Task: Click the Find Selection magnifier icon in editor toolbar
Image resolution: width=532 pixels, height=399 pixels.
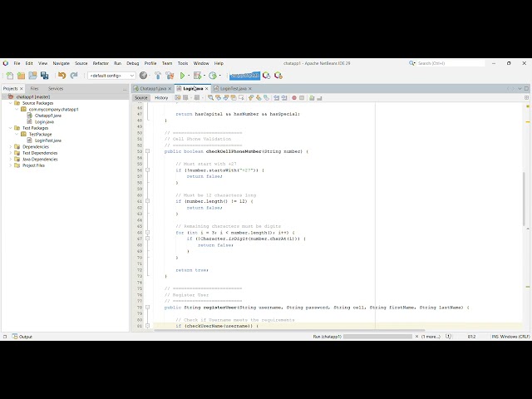Action: [x=210, y=98]
